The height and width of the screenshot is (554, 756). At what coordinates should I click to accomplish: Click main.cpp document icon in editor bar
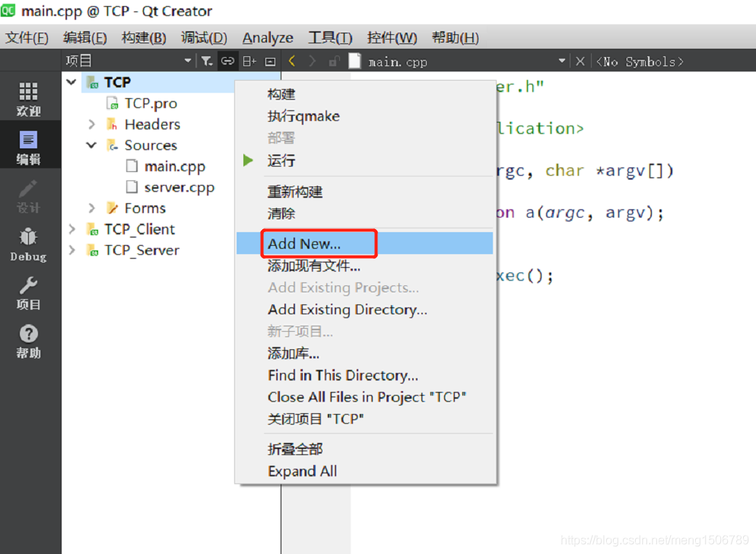coord(355,62)
